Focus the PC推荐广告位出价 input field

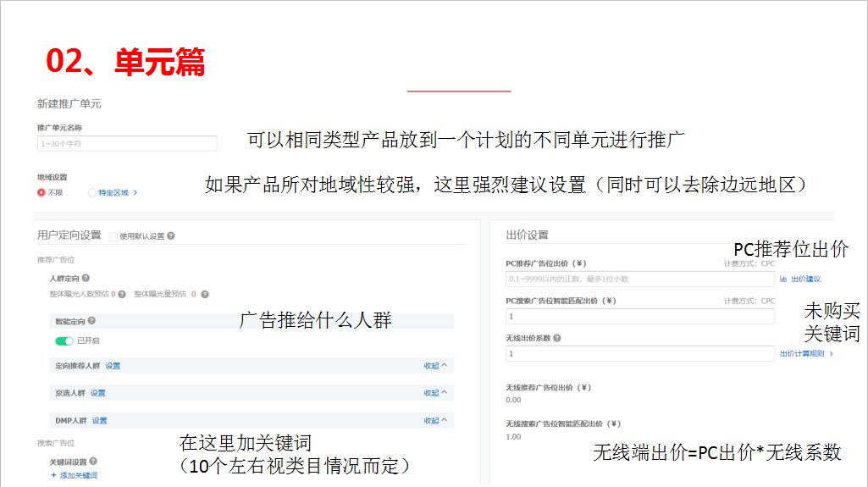(x=640, y=279)
